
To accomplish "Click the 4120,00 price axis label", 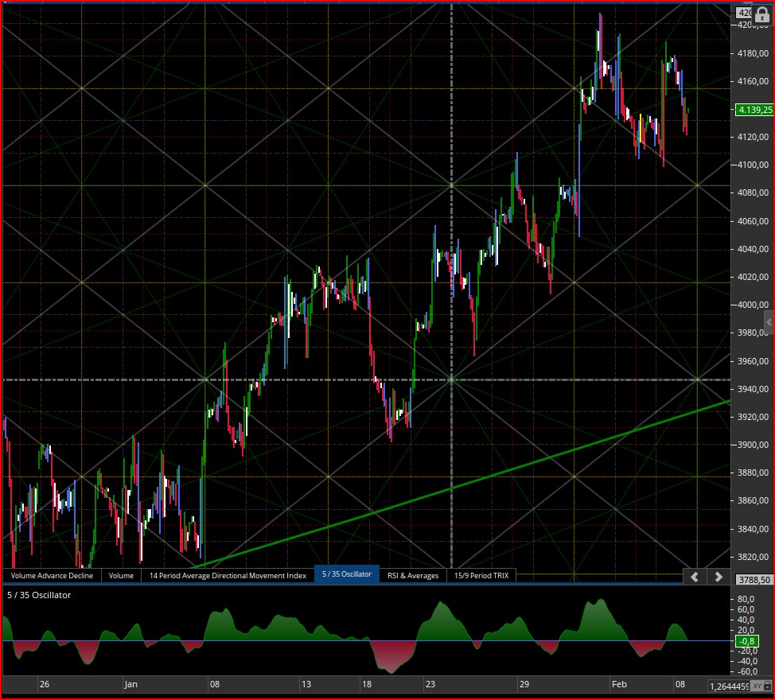I will pyautogui.click(x=753, y=137).
